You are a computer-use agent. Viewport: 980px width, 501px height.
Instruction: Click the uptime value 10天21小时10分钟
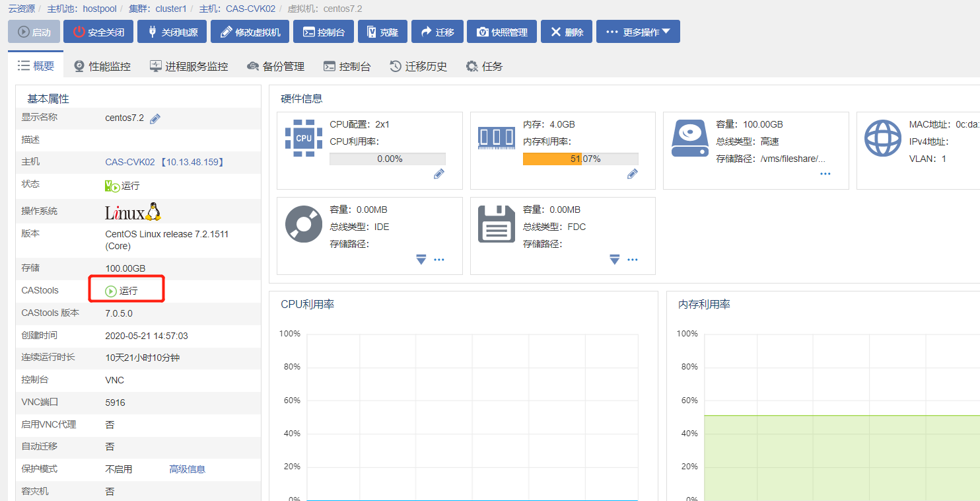[x=142, y=358]
